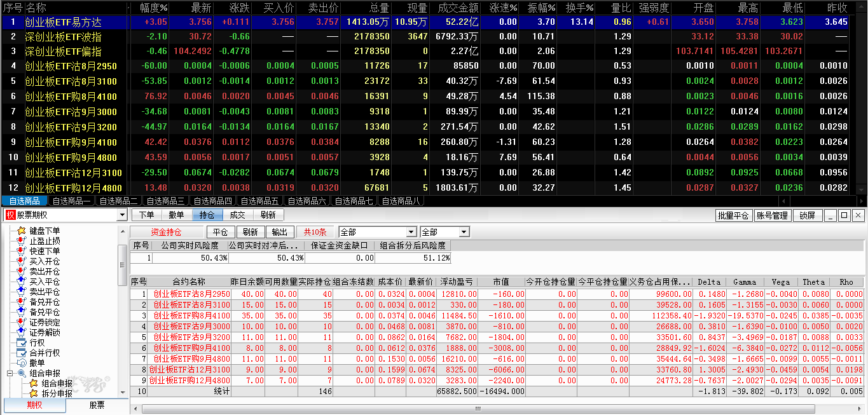Select the 买入平仓 blue-arrow cart icon
This screenshot has height=415, width=868.
22,282
